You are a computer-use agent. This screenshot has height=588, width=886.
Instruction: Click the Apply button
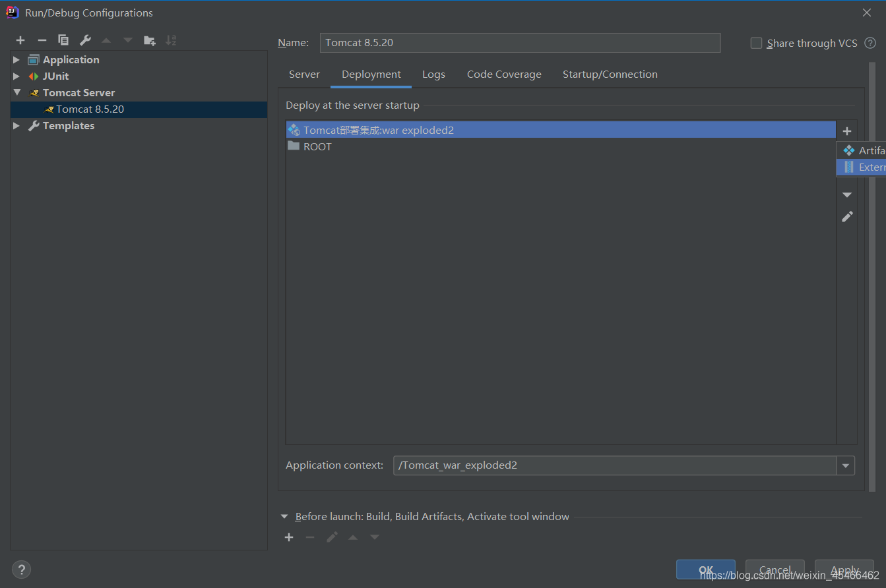(845, 570)
